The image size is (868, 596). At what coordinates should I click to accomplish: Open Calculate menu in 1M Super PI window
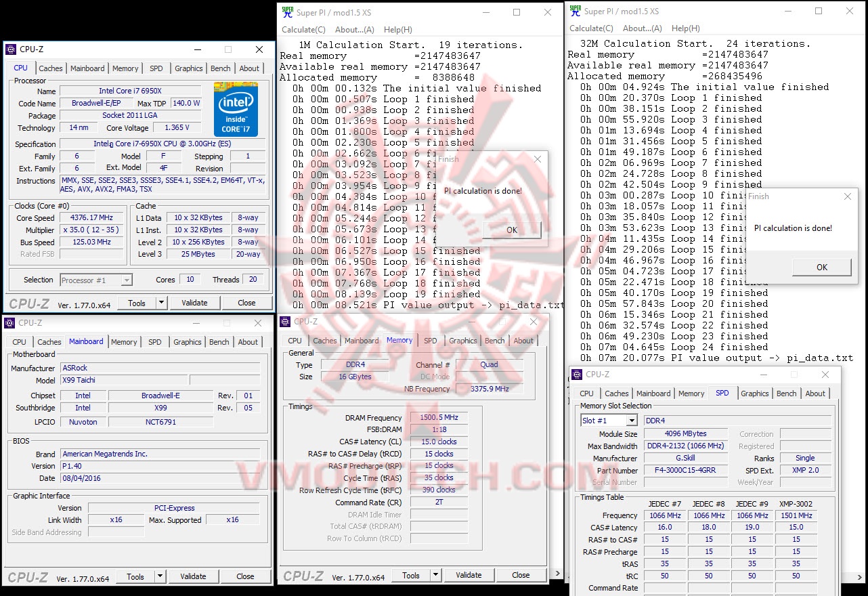tap(303, 30)
